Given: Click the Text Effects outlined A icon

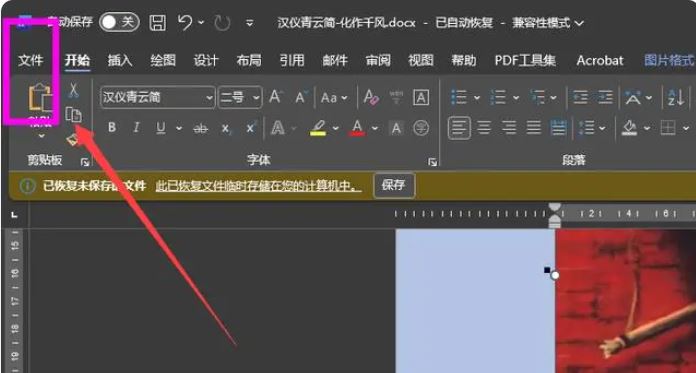Looking at the screenshot, I should [x=278, y=128].
